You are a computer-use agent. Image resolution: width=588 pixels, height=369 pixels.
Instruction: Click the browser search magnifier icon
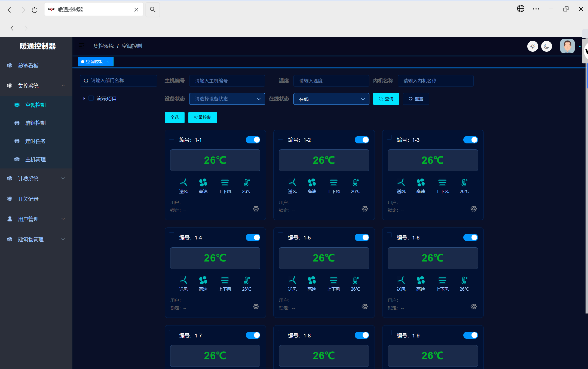click(153, 10)
